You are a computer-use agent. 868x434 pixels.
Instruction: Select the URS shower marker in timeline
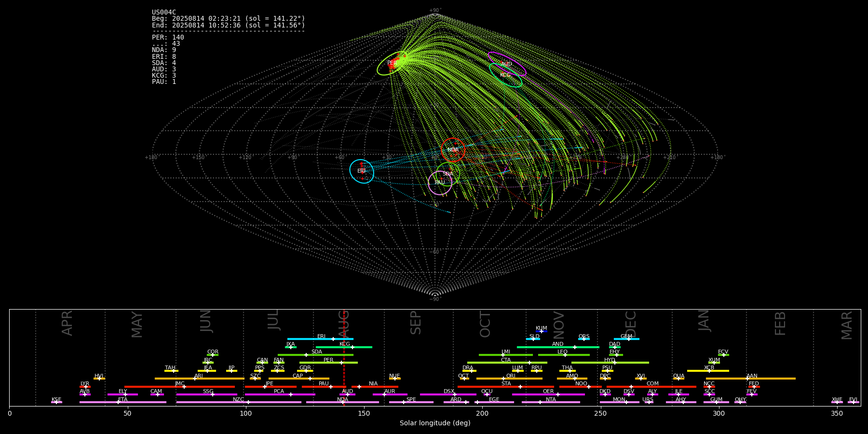(649, 402)
